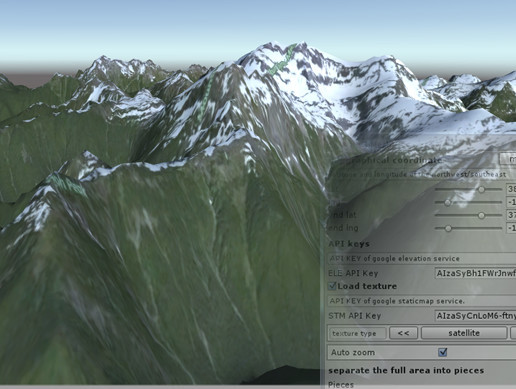This screenshot has height=389, width=516.
Task: Click the 'end lat' label
Action: point(342,215)
